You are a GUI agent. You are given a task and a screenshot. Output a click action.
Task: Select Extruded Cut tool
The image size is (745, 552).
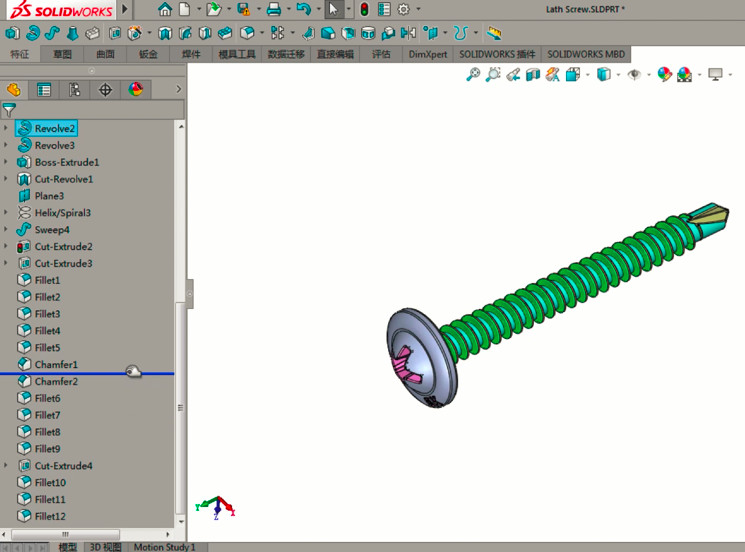pyautogui.click(x=115, y=33)
